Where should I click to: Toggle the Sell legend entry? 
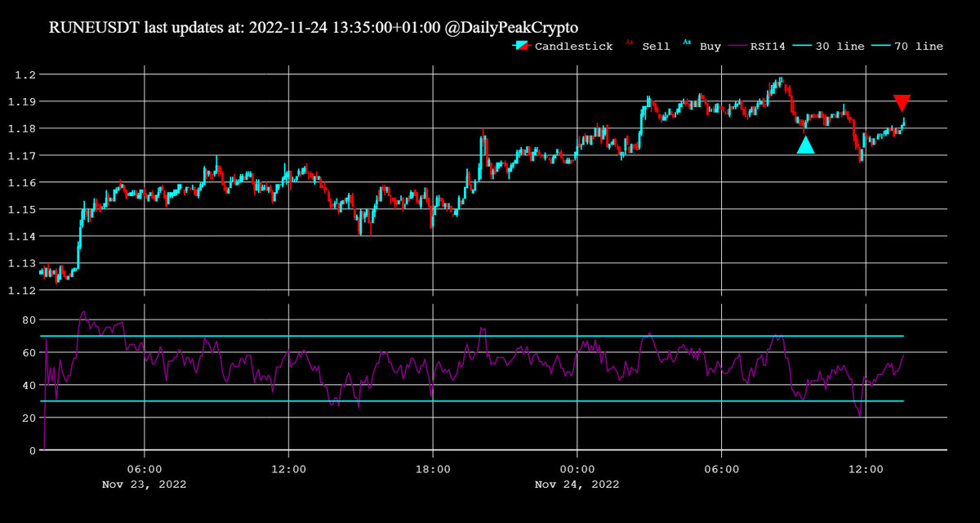(x=648, y=47)
